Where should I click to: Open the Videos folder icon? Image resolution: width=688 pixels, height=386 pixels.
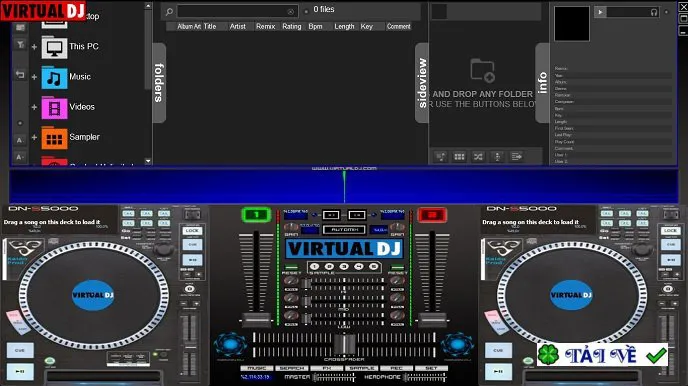point(54,108)
